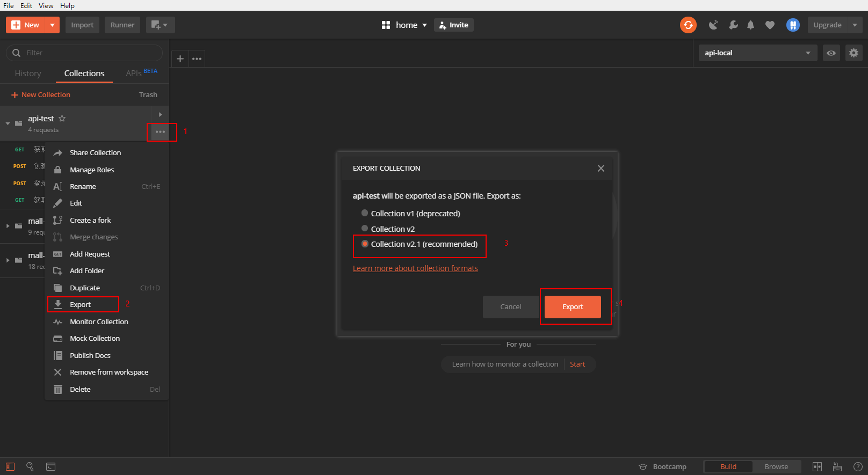Toggle sidebar icon in bottom left
The width and height of the screenshot is (868, 475).
coord(10,466)
